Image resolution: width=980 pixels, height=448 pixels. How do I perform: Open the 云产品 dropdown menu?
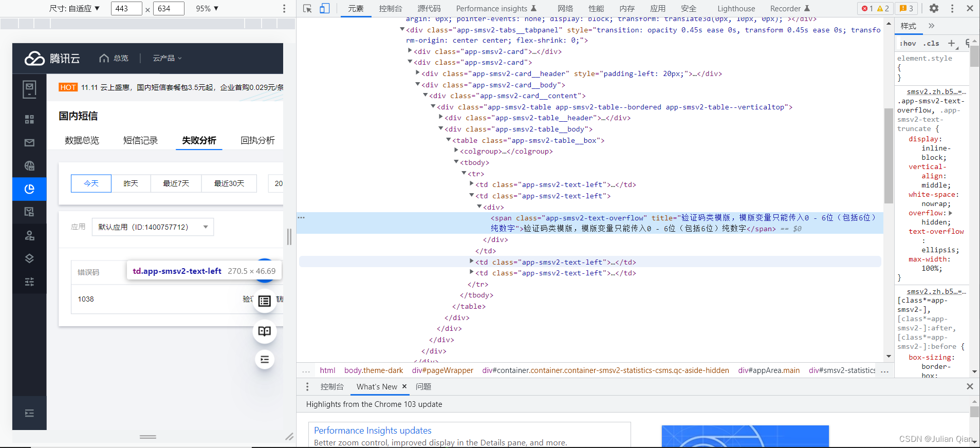coord(168,58)
